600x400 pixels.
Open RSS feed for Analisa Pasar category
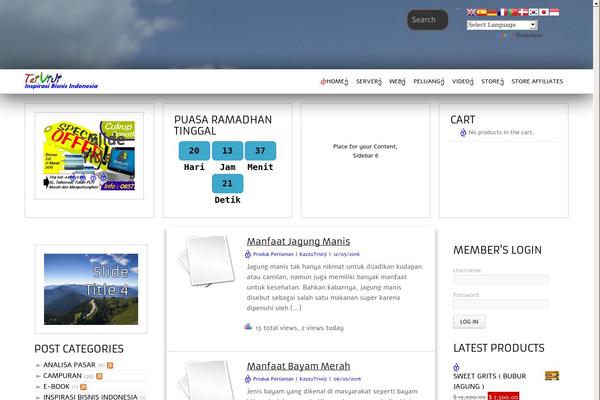point(110,365)
